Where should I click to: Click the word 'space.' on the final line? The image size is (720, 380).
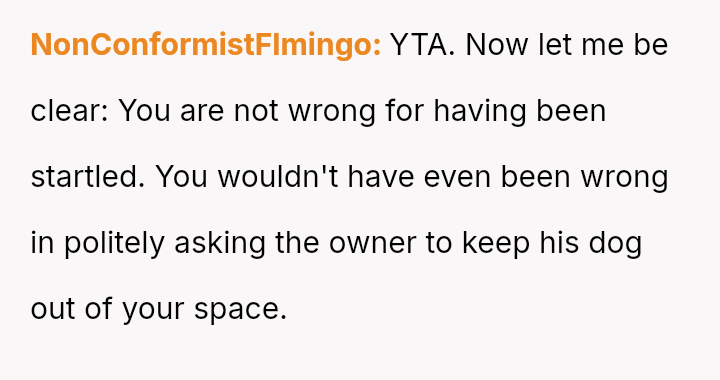point(240,310)
